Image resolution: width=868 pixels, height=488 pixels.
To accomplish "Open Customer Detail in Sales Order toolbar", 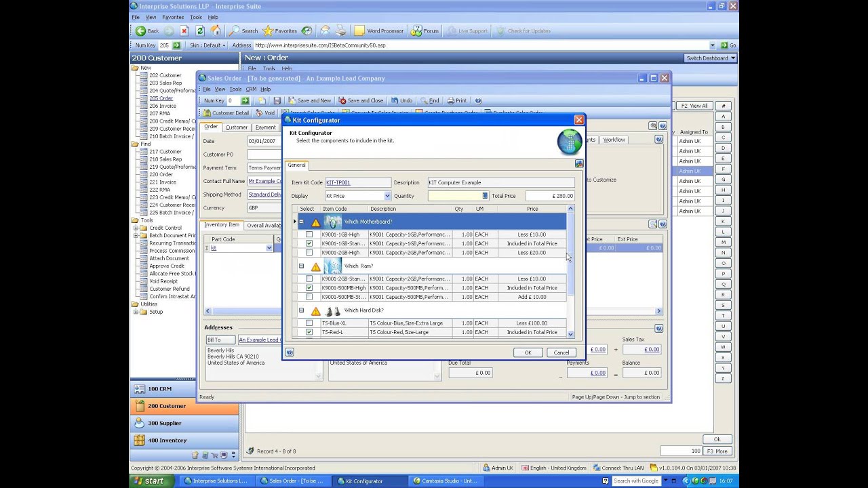I will pyautogui.click(x=226, y=113).
